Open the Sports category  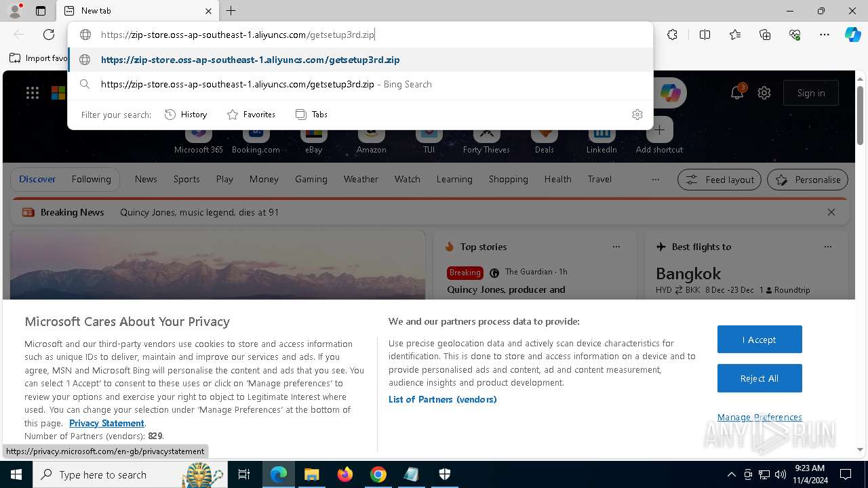186,180
